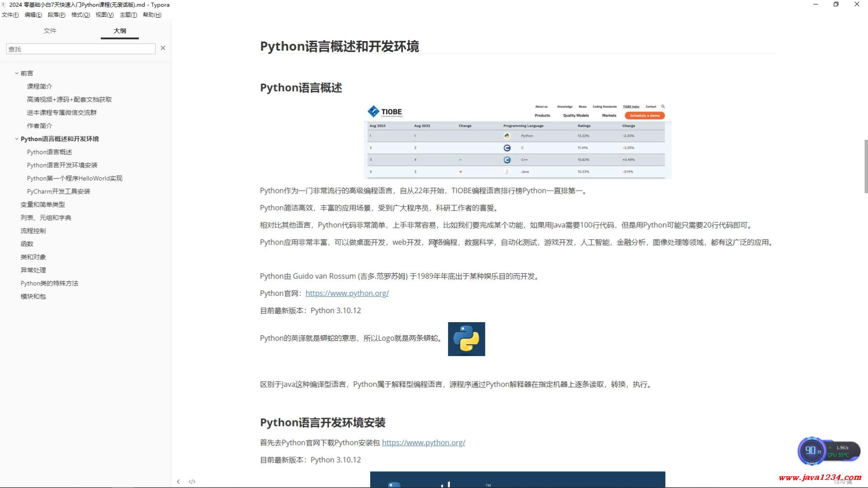Click the TIOBE ranking table image
868x488 pixels.
coord(518,141)
